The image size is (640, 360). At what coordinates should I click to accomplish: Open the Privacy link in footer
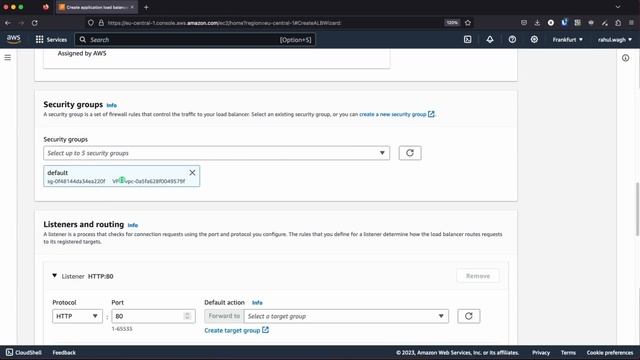point(541,352)
